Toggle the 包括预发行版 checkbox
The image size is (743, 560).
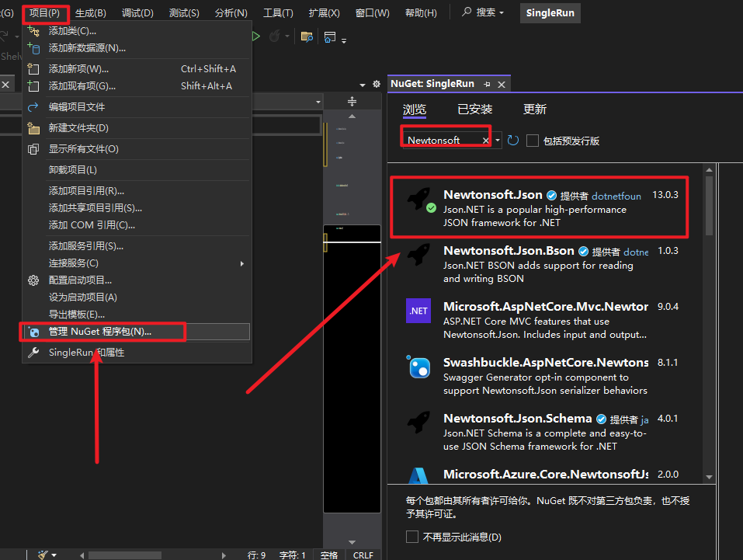[533, 141]
